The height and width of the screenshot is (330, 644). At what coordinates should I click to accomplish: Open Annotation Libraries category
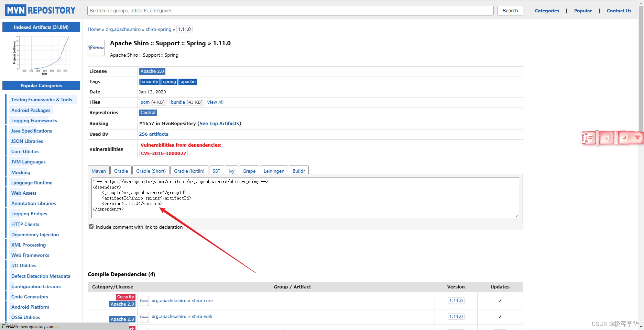click(x=34, y=203)
